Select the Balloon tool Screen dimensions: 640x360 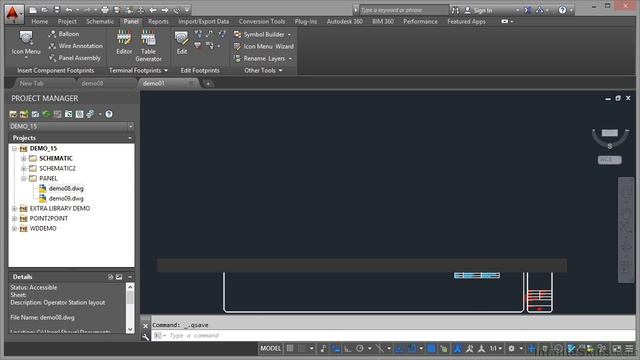64,34
